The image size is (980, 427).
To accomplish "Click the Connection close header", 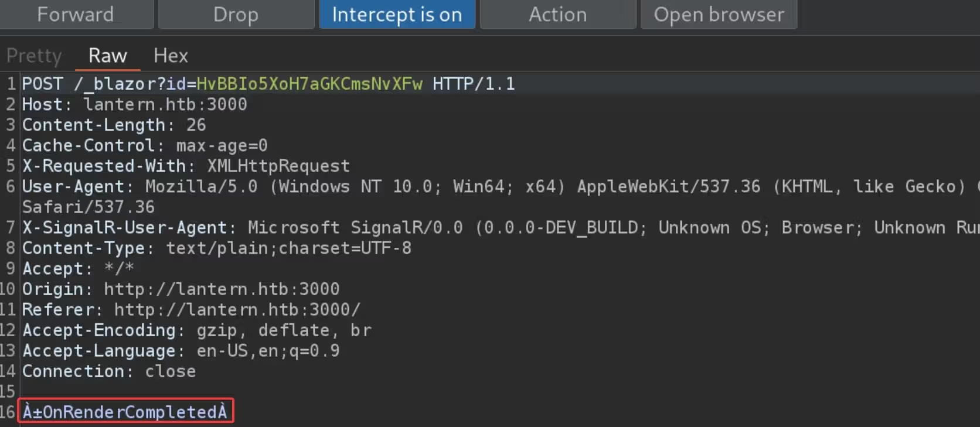I will [109, 371].
